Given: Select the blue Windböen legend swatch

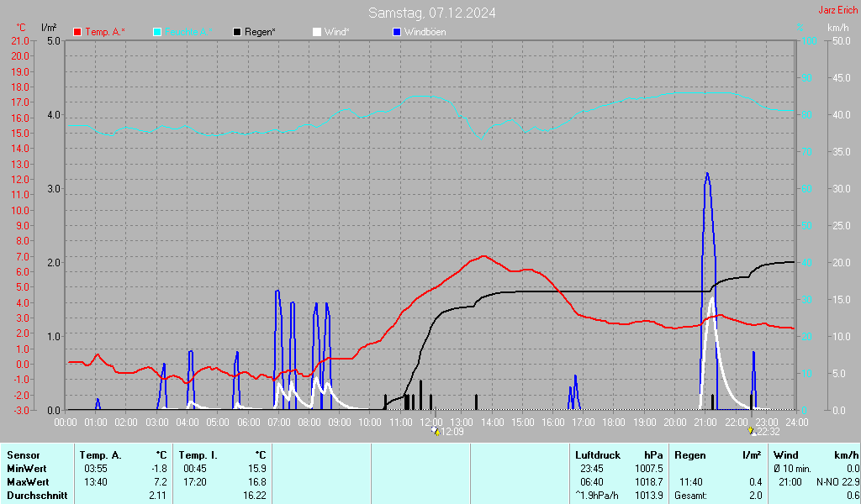Looking at the screenshot, I should [x=397, y=32].
